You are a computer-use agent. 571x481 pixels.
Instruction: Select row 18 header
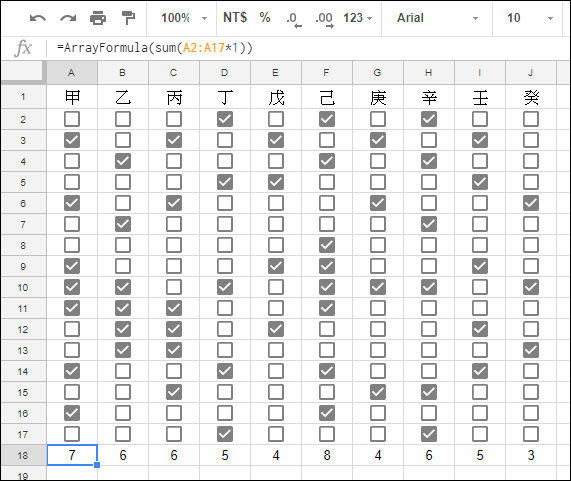click(23, 456)
